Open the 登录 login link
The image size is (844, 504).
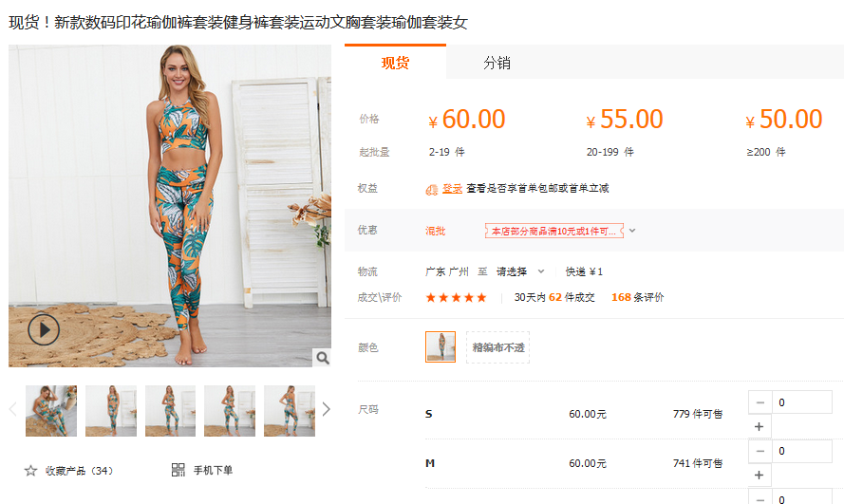452,188
